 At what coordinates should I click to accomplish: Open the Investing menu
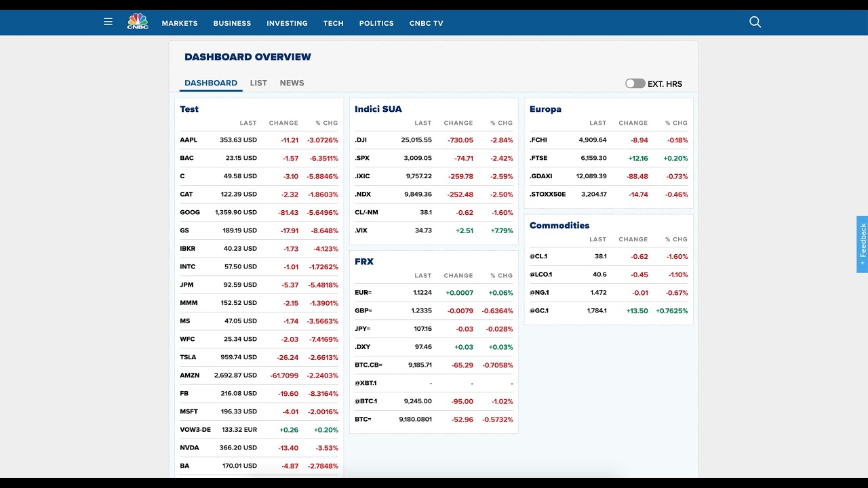click(x=287, y=23)
